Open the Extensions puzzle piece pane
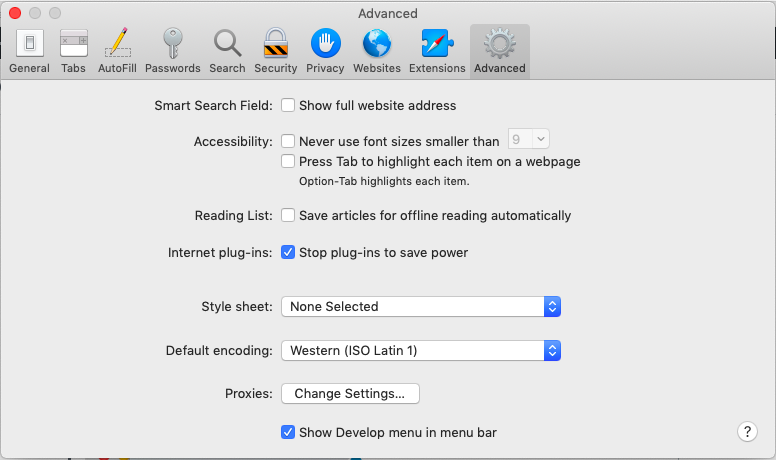 tap(437, 51)
